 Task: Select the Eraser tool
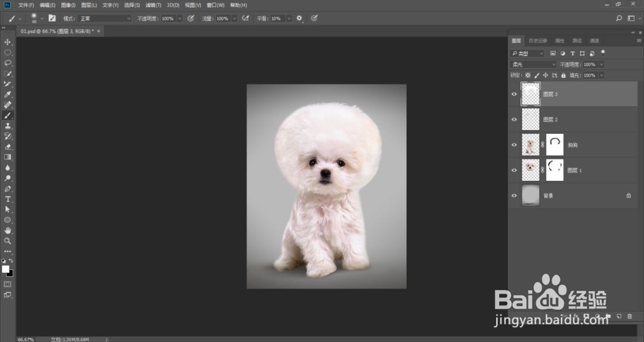click(x=8, y=146)
